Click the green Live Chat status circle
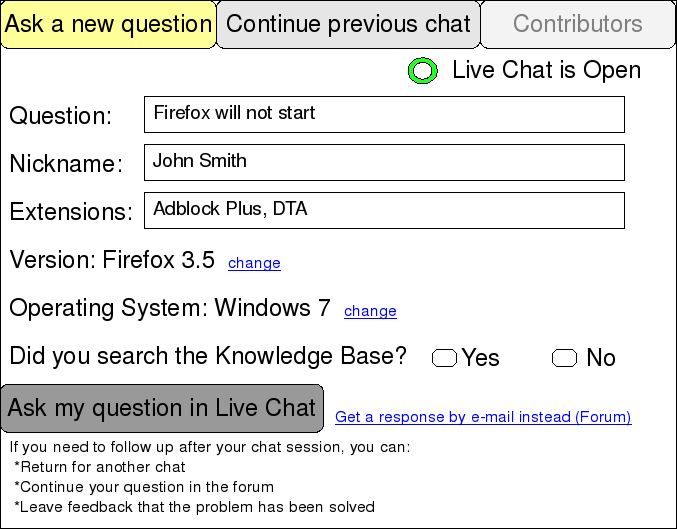 pyautogui.click(x=423, y=70)
